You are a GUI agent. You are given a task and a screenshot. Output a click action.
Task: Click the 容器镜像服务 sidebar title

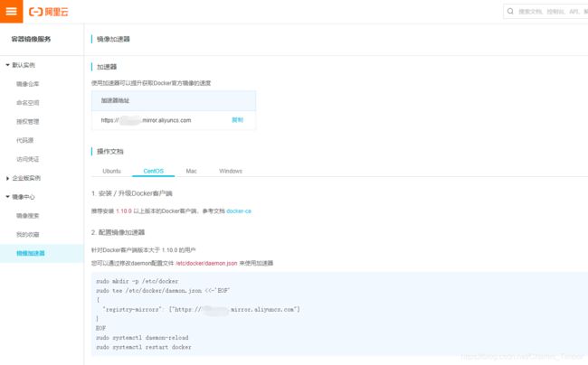tap(31, 39)
